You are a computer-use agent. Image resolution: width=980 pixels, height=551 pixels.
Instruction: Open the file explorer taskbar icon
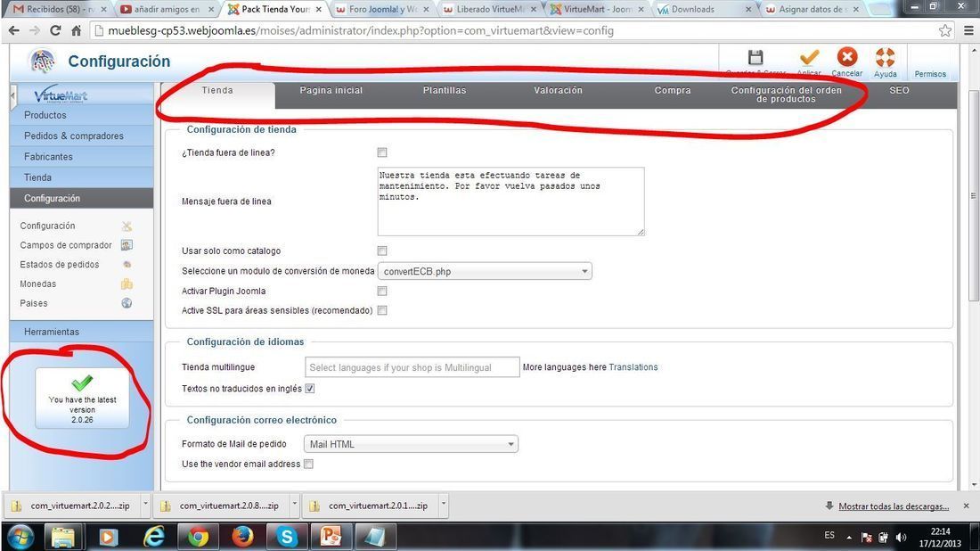[x=63, y=538]
